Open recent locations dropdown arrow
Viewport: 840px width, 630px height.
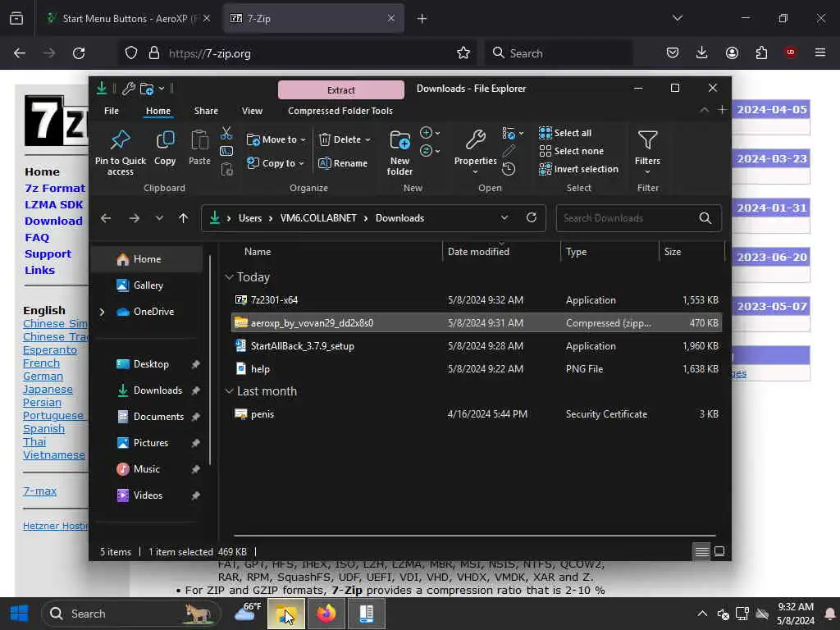coord(159,218)
